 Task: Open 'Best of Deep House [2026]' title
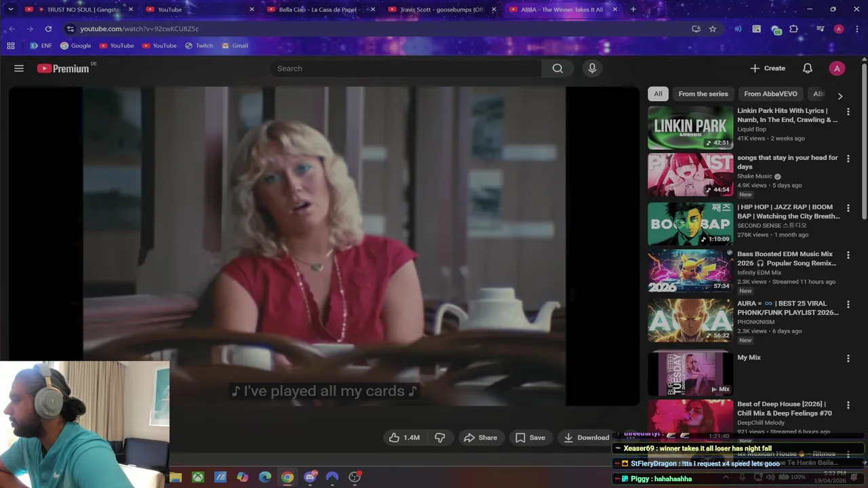tap(785, 409)
